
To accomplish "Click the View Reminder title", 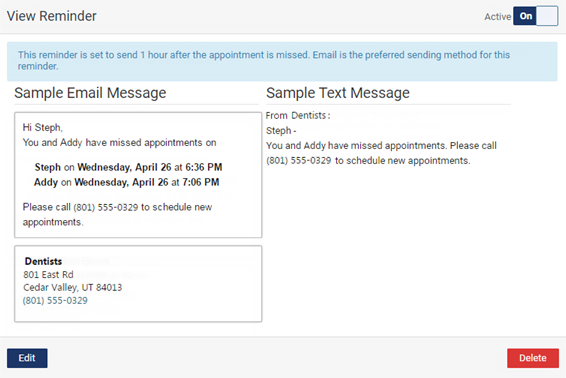I will pyautogui.click(x=52, y=16).
